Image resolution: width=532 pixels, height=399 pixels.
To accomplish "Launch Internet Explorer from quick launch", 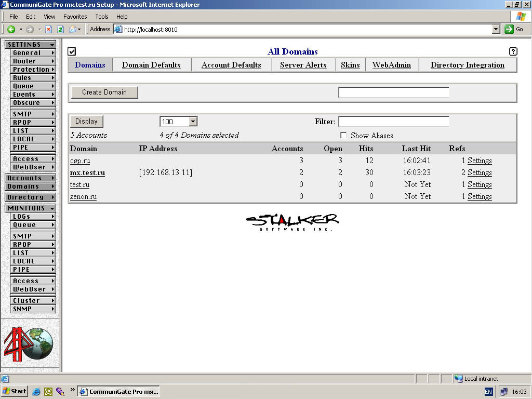I will coord(36,392).
